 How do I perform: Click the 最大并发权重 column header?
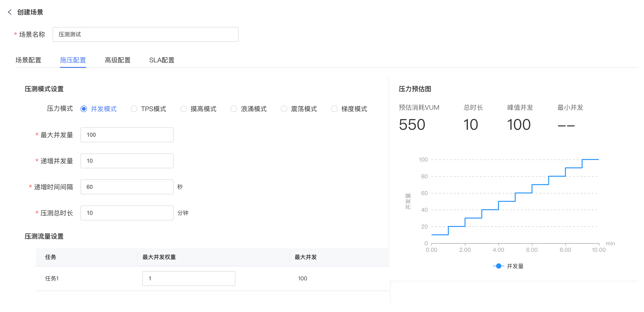click(159, 257)
